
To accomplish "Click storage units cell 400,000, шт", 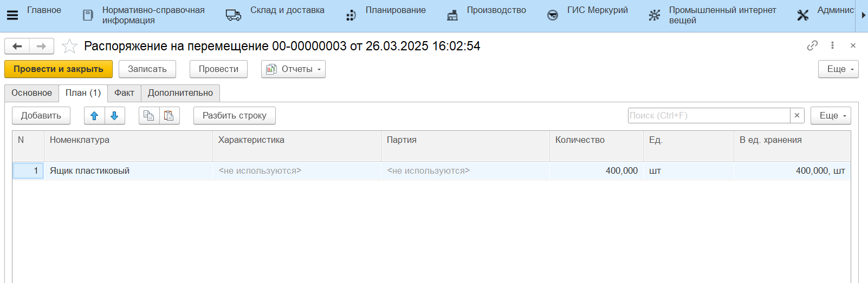I will 792,171.
